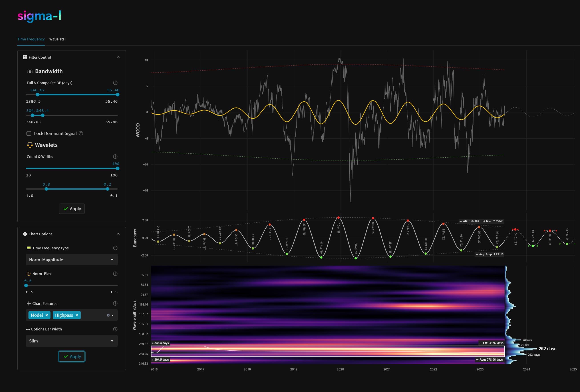Enable Lock Dominant Signal checkbox
This screenshot has height=392, width=580.
29,133
